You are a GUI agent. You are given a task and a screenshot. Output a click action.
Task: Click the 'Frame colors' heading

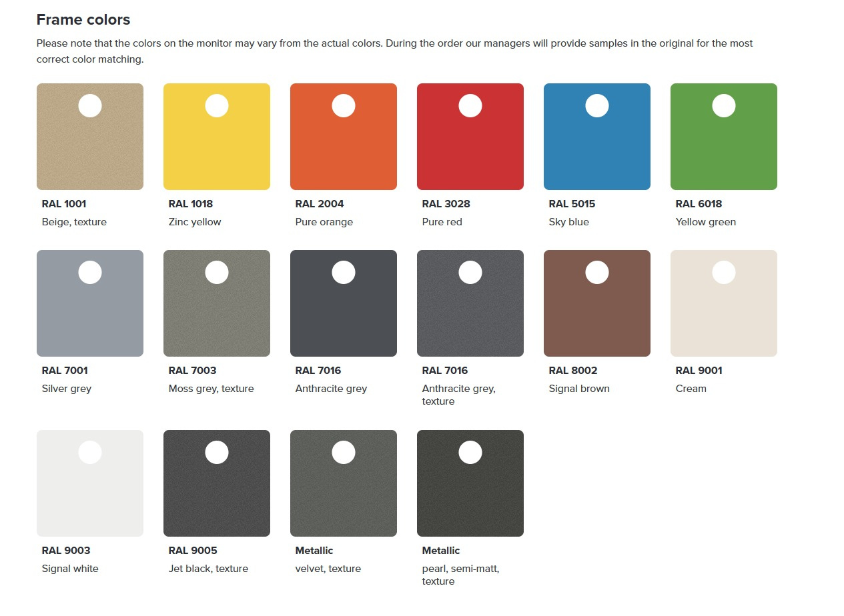pyautogui.click(x=83, y=20)
